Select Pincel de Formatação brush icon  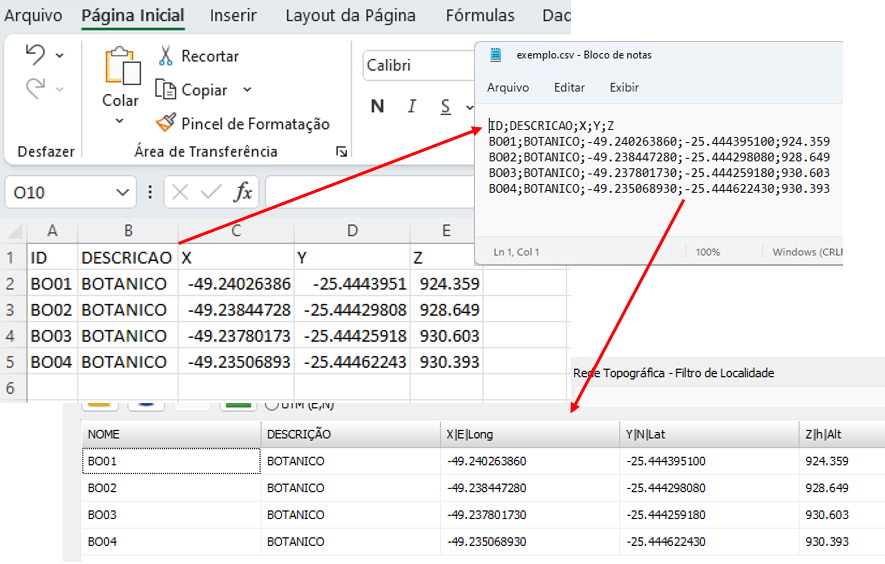tap(166, 123)
